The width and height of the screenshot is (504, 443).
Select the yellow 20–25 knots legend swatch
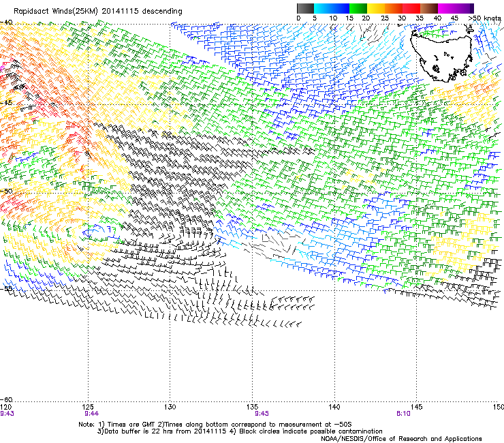tap(376, 8)
